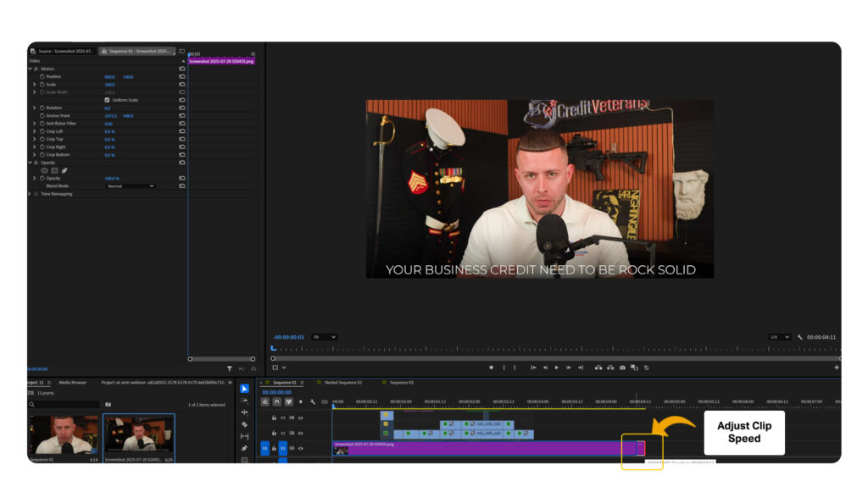
Task: Toggle linked selection in timeline
Action: tap(288, 401)
